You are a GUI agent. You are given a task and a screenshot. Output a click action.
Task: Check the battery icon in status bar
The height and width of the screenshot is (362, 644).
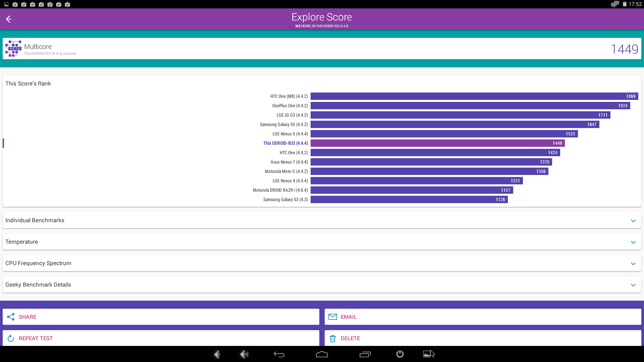(625, 4)
